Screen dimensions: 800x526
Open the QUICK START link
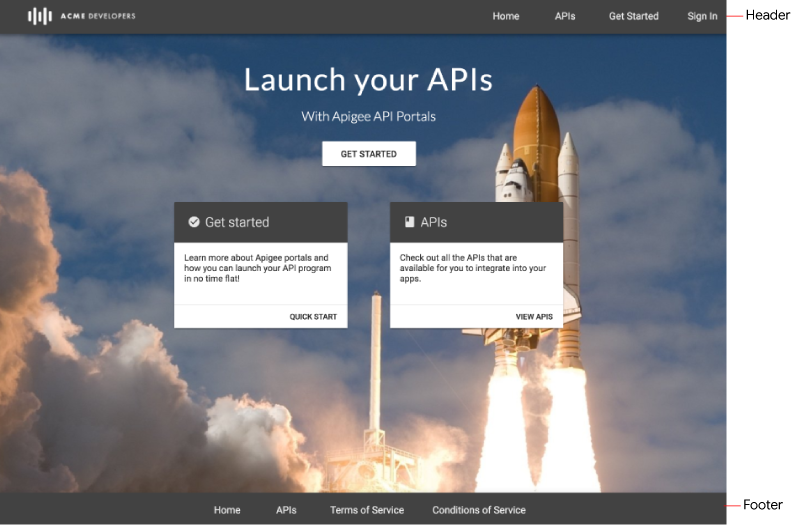coord(313,317)
